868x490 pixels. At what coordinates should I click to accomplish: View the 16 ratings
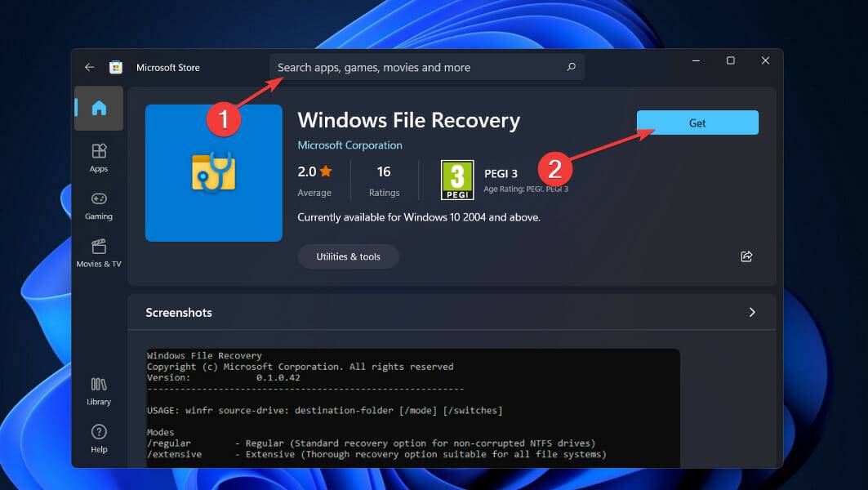coord(384,180)
